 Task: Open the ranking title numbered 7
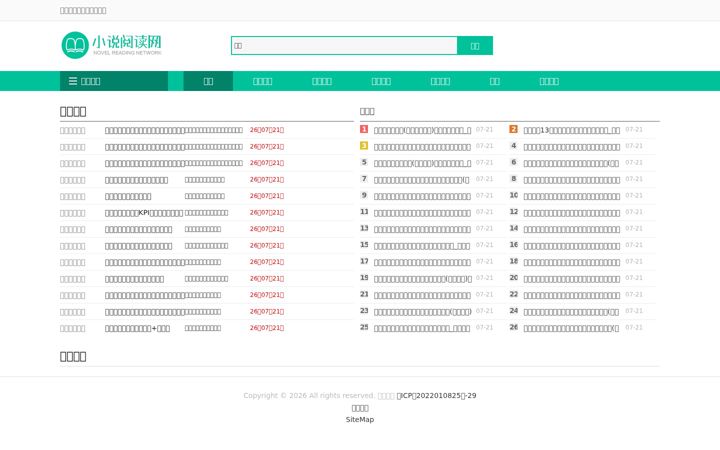point(422,180)
